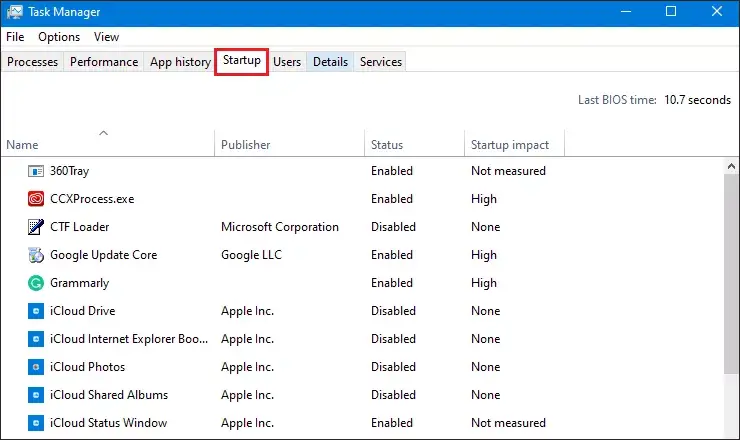Open the View menu
Viewport: 740px width, 440px height.
[106, 37]
